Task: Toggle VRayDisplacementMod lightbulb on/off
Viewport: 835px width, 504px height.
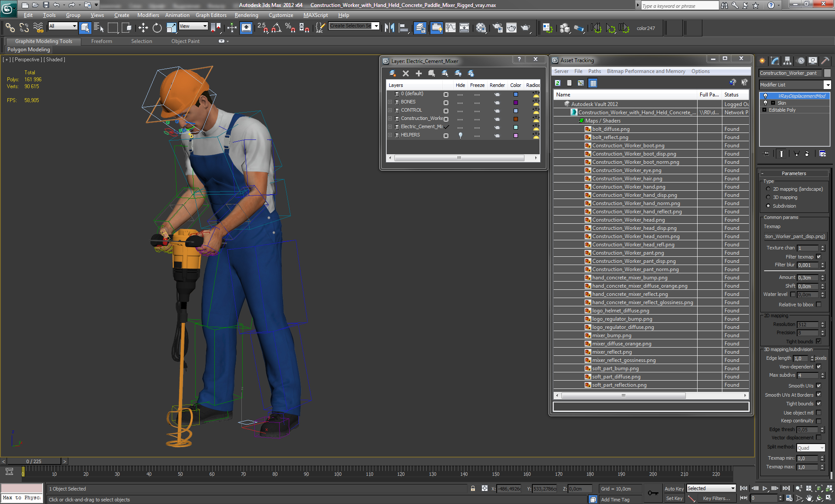Action: 766,96
